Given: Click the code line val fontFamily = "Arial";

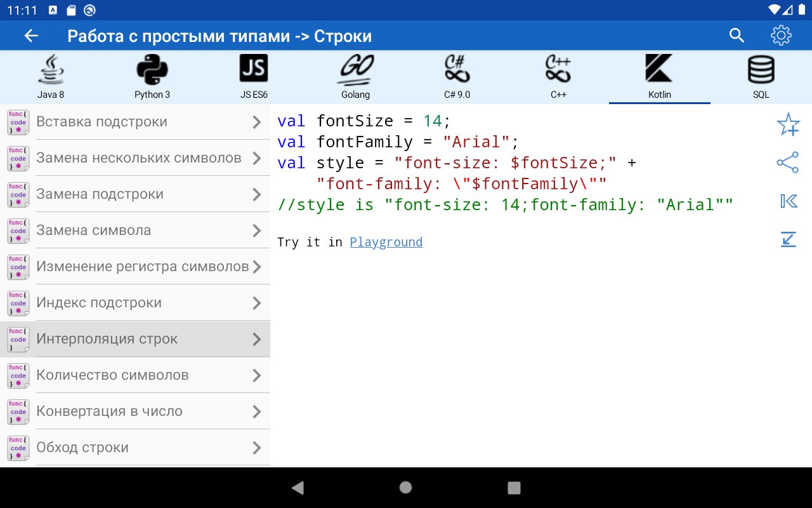Looking at the screenshot, I should click(x=398, y=142).
